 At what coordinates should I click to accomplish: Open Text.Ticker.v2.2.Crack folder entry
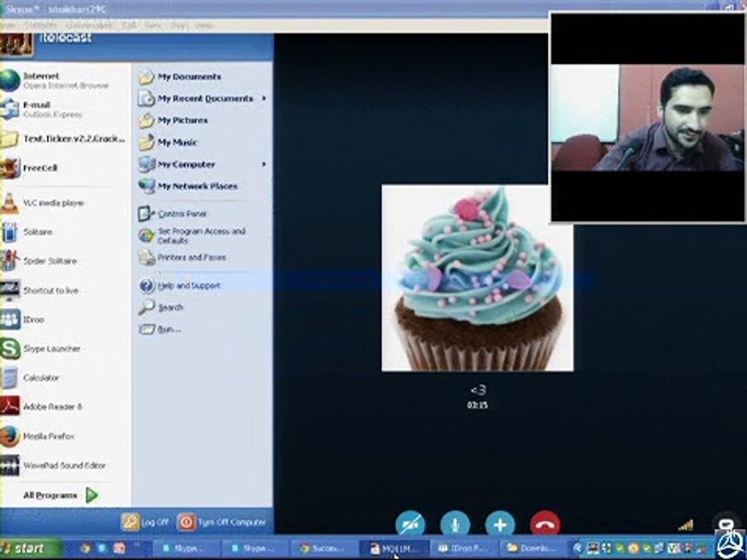point(65,139)
